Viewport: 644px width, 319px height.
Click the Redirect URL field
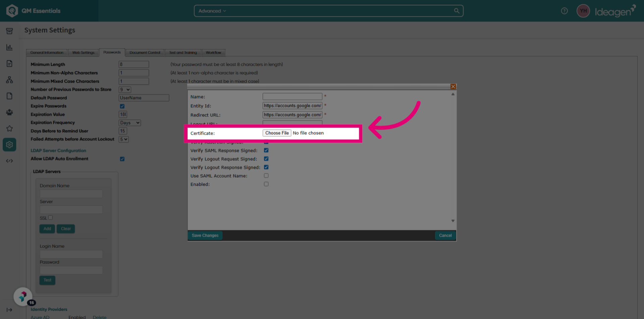coord(292,115)
